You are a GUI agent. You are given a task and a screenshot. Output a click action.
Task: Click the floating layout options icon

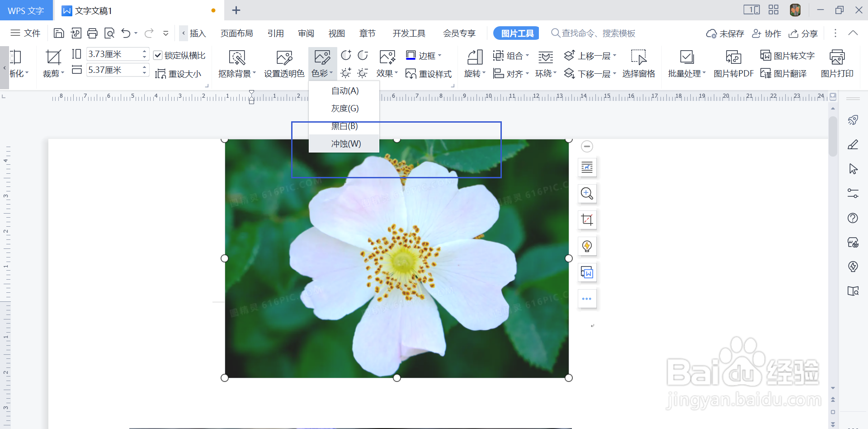(587, 167)
